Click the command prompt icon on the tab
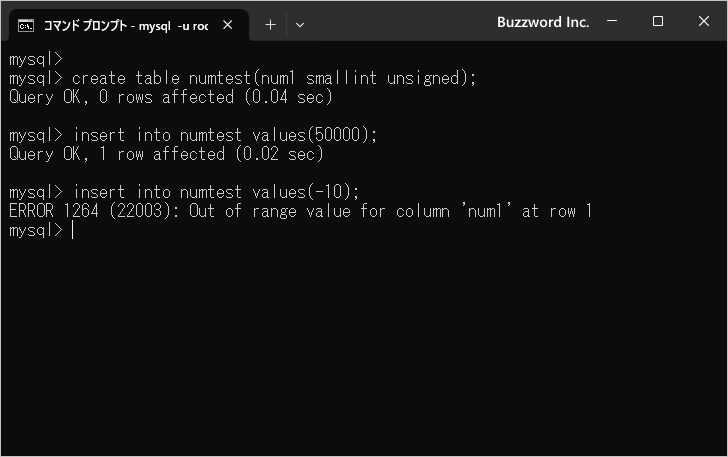The width and height of the screenshot is (728, 457). 26,26
